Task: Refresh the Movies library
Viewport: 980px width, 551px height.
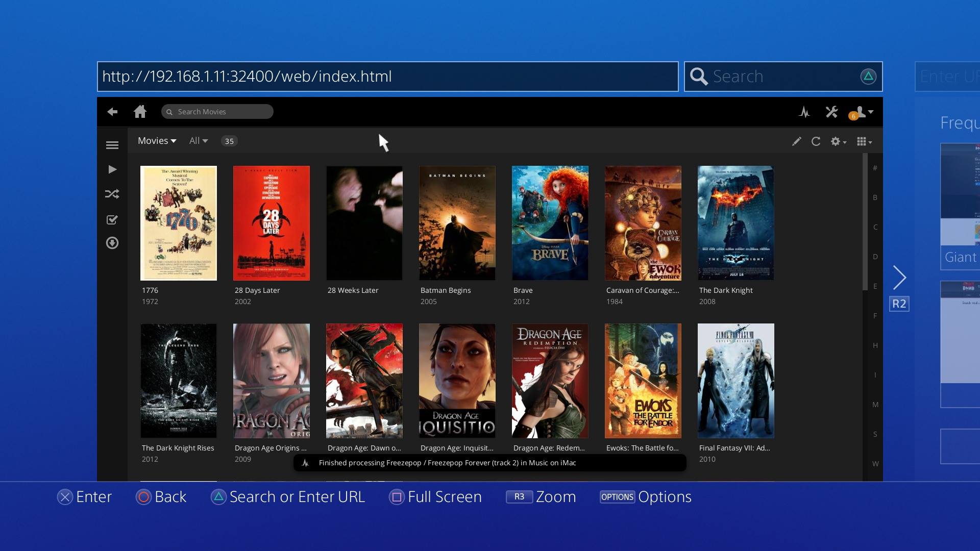Action: [816, 141]
